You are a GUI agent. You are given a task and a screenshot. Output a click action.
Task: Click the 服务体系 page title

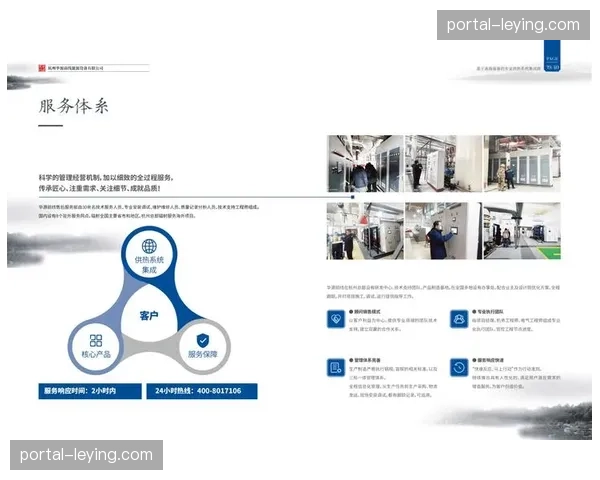tap(73, 106)
